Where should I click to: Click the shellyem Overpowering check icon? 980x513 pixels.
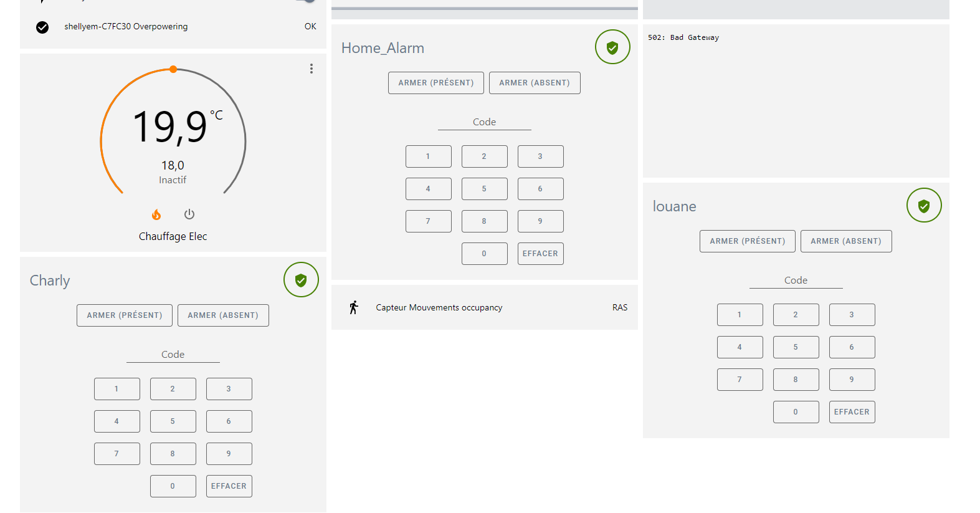click(42, 27)
